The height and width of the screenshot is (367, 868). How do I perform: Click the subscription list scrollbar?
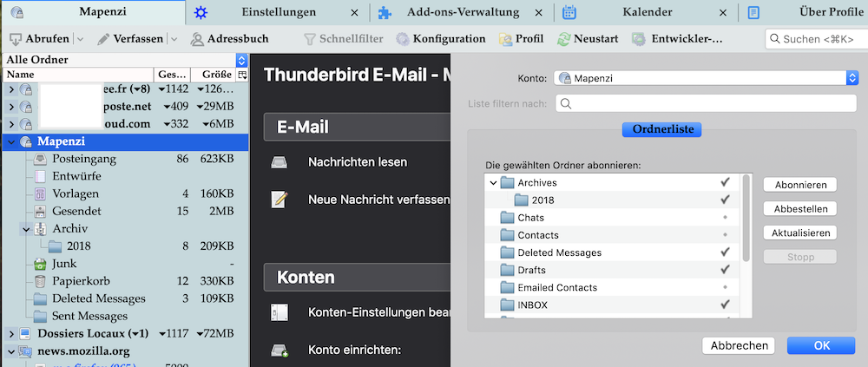tap(746, 218)
